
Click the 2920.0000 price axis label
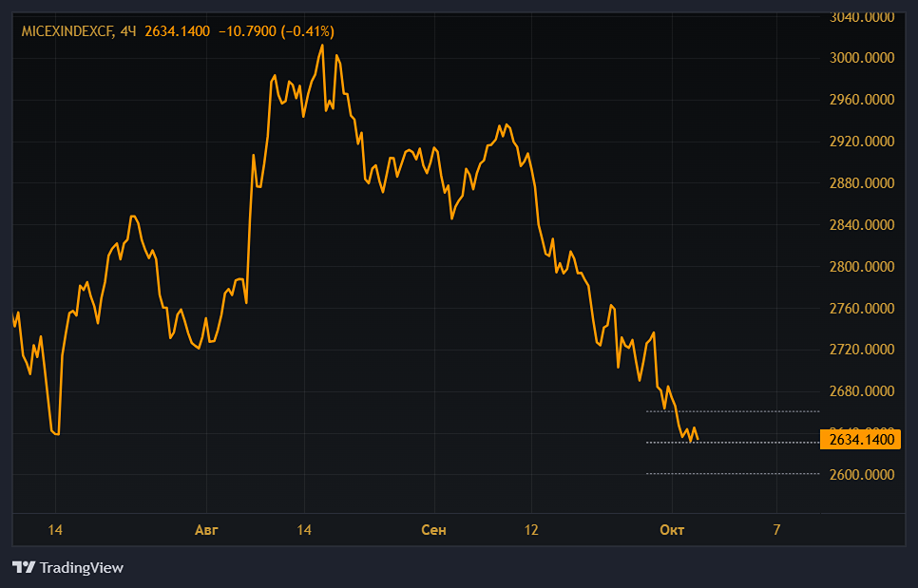click(x=863, y=142)
